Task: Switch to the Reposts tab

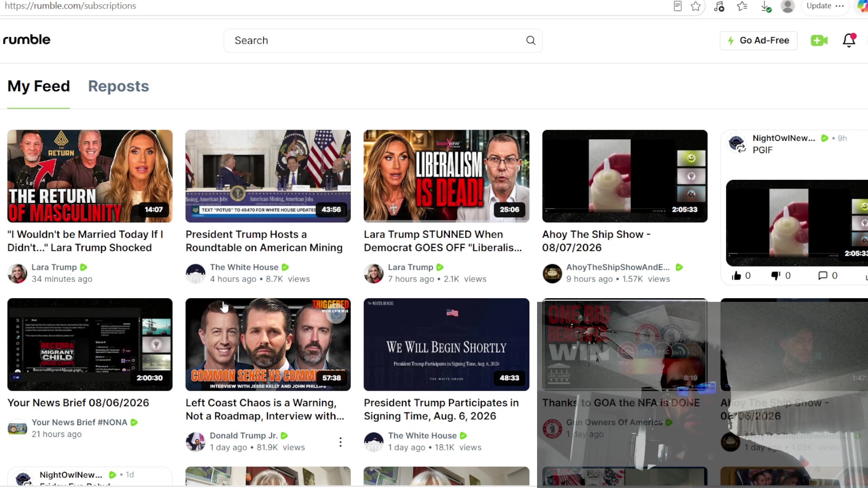Action: (x=118, y=86)
